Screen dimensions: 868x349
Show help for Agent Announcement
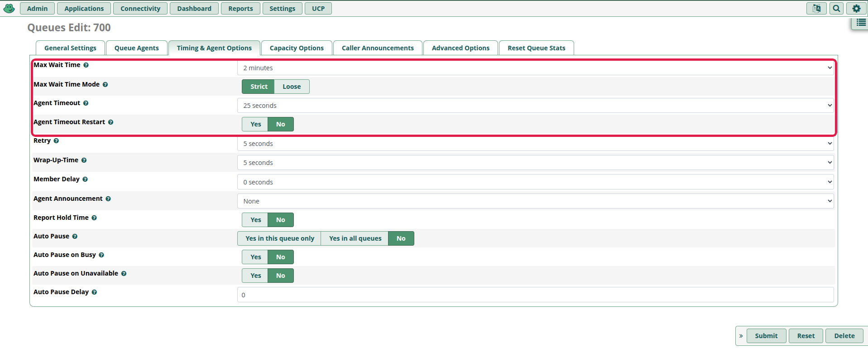(108, 199)
